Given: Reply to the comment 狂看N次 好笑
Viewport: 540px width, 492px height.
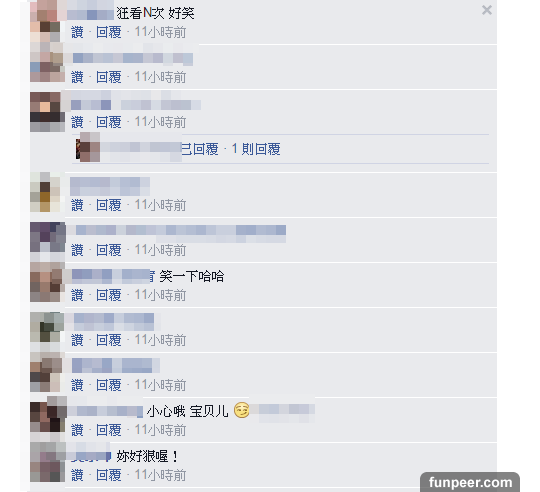Looking at the screenshot, I should (108, 32).
